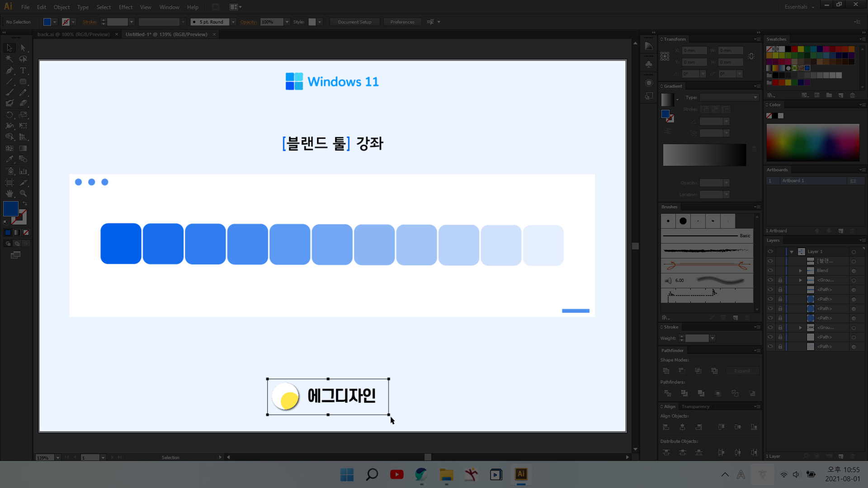Expand the Blend sublayer
Viewport: 868px width, 488px height.
click(800, 271)
